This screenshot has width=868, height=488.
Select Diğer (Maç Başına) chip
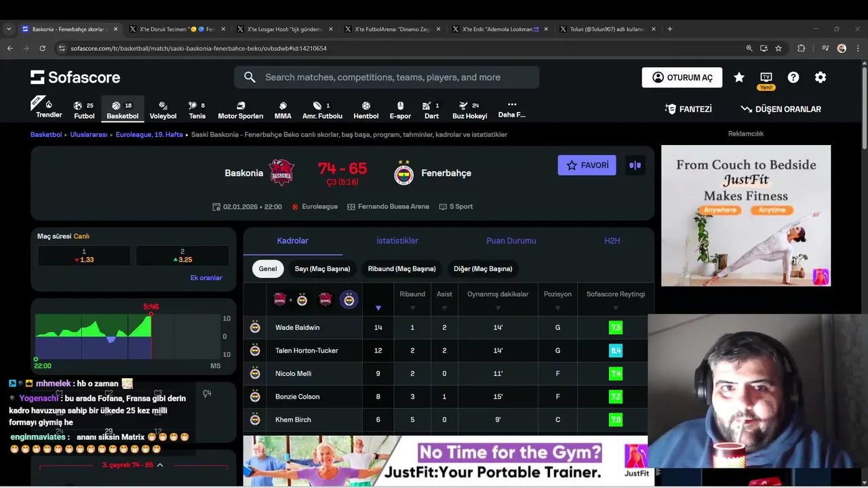483,269
